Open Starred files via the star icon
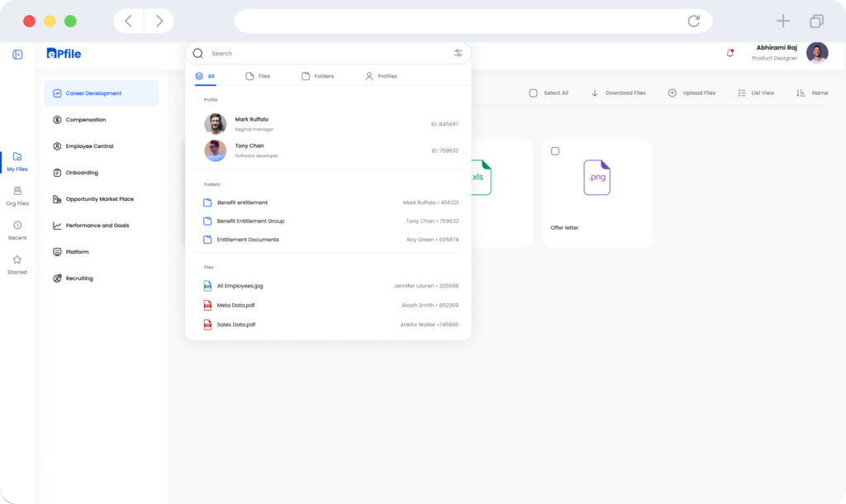 pyautogui.click(x=17, y=265)
